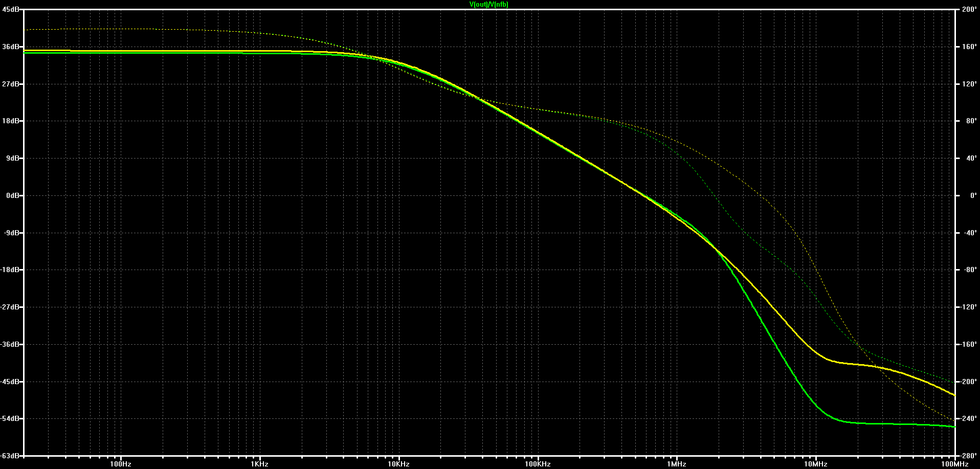Screen dimensions: 980x469
Task: Select the 45dB left axis label
Action: 11,9
